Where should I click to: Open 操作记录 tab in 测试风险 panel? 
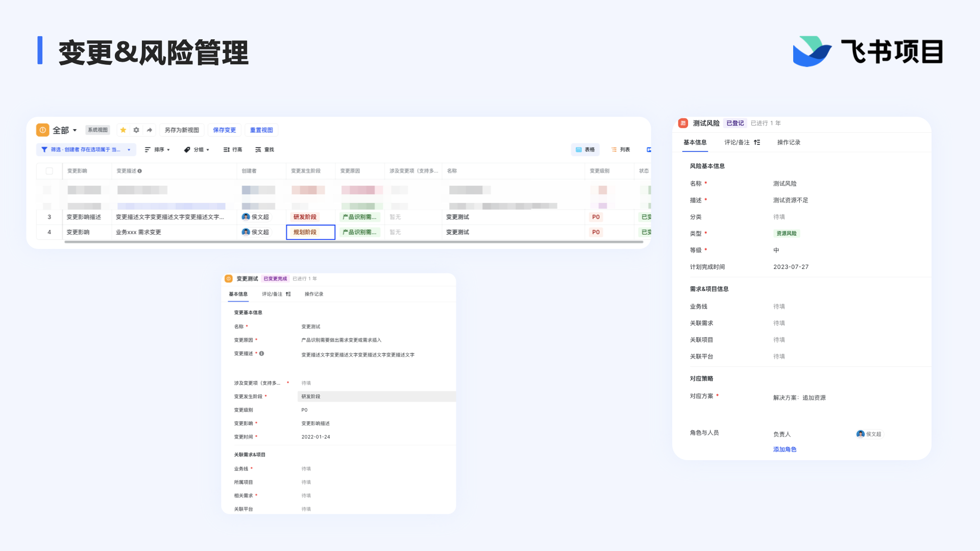788,142
